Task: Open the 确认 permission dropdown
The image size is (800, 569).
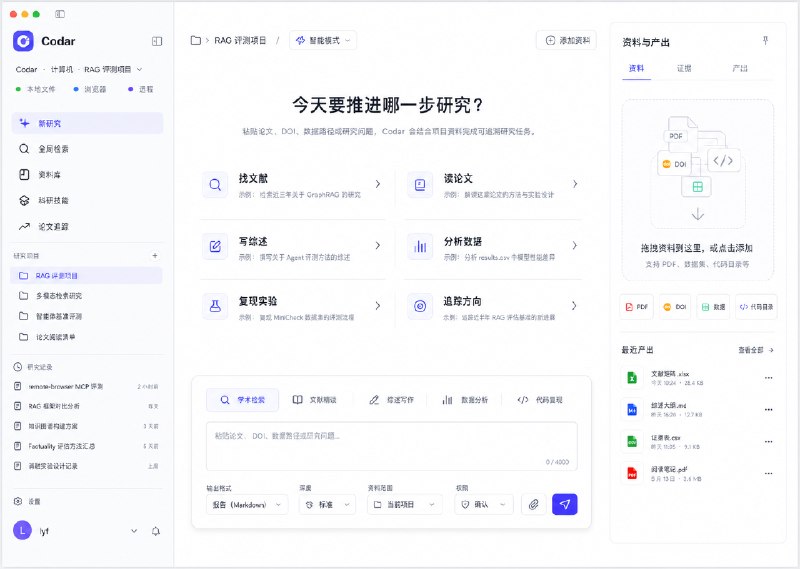Action: tap(483, 504)
